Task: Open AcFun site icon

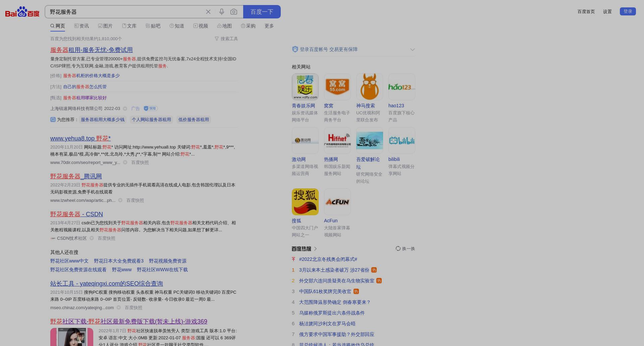Action: [x=337, y=202]
